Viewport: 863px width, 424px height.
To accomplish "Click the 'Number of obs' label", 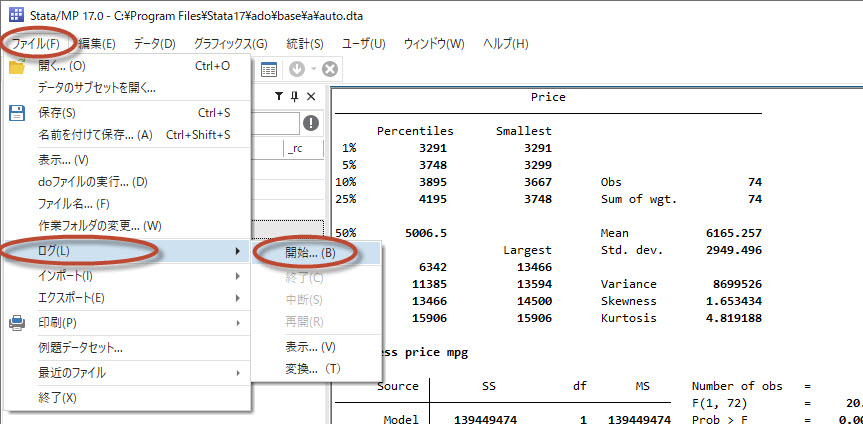I will (x=737, y=386).
